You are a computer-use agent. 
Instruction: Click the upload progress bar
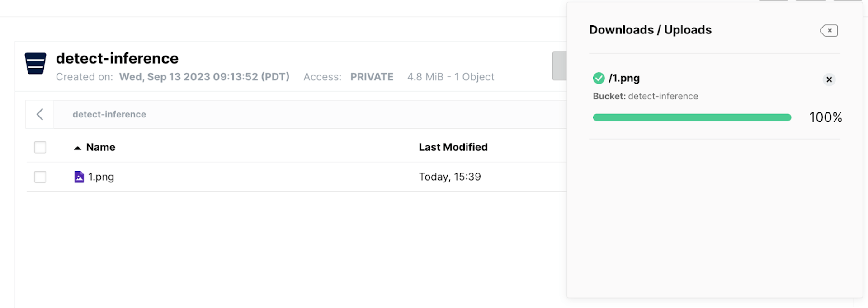(692, 117)
